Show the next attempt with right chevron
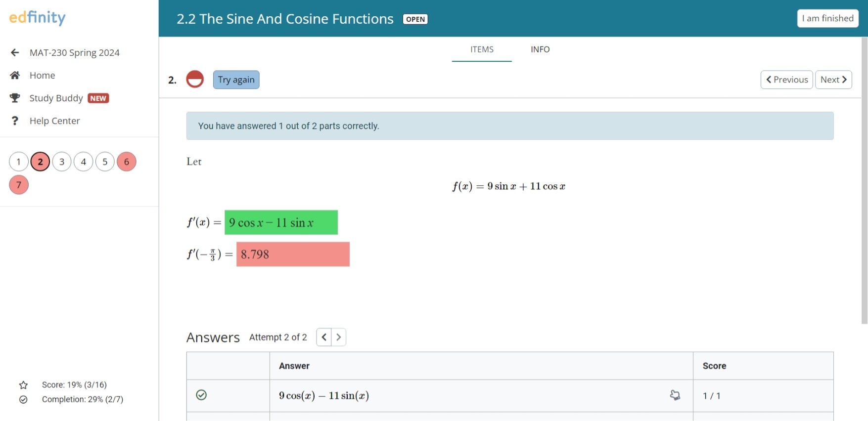The image size is (868, 421). [x=339, y=337]
